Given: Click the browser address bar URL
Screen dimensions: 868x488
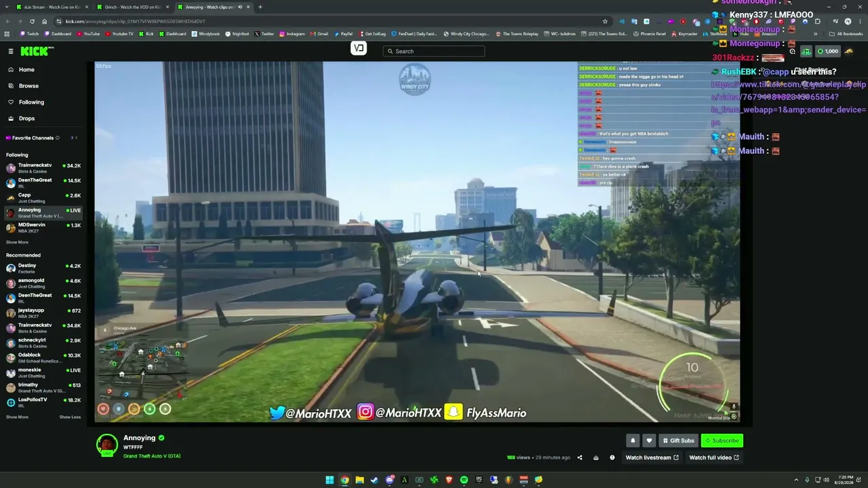Looking at the screenshot, I should point(135,21).
